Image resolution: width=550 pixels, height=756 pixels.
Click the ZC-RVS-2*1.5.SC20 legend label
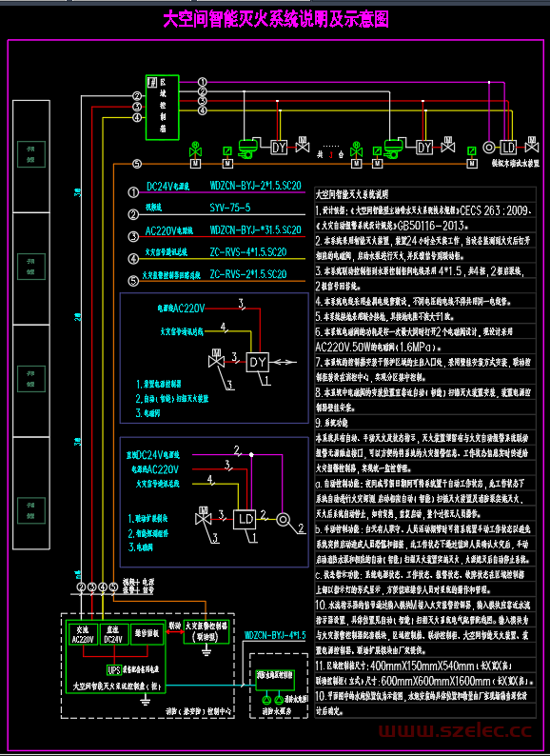point(248,274)
